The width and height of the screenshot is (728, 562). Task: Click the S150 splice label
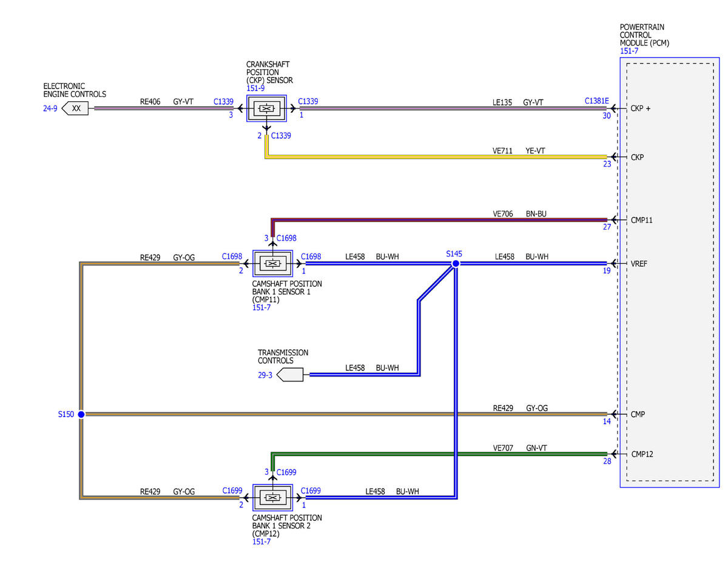[66, 415]
